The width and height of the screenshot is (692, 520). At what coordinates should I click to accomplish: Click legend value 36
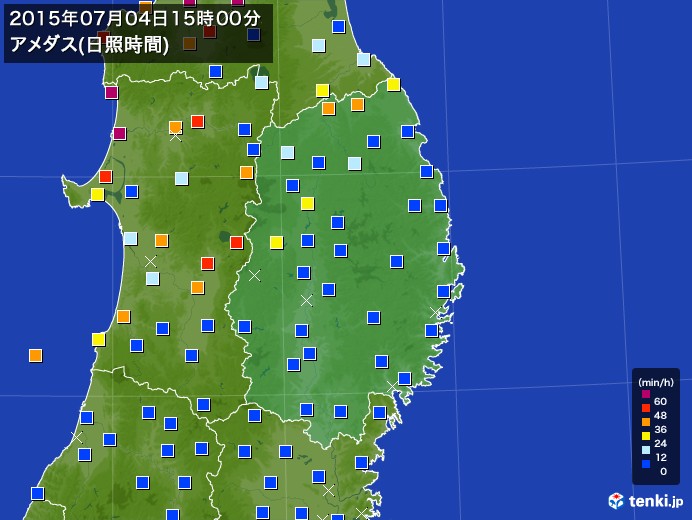pyautogui.click(x=660, y=429)
